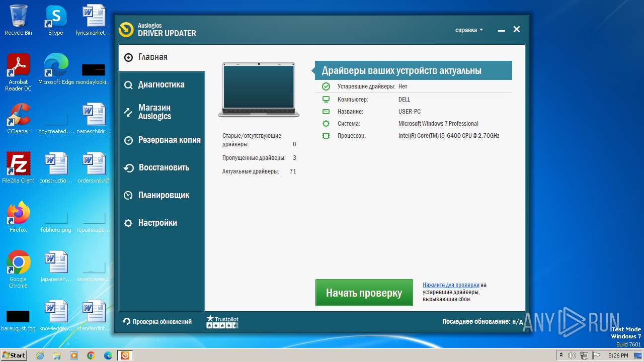Go to Резервная копия section
This screenshot has height=362, width=644.
coord(162,140)
